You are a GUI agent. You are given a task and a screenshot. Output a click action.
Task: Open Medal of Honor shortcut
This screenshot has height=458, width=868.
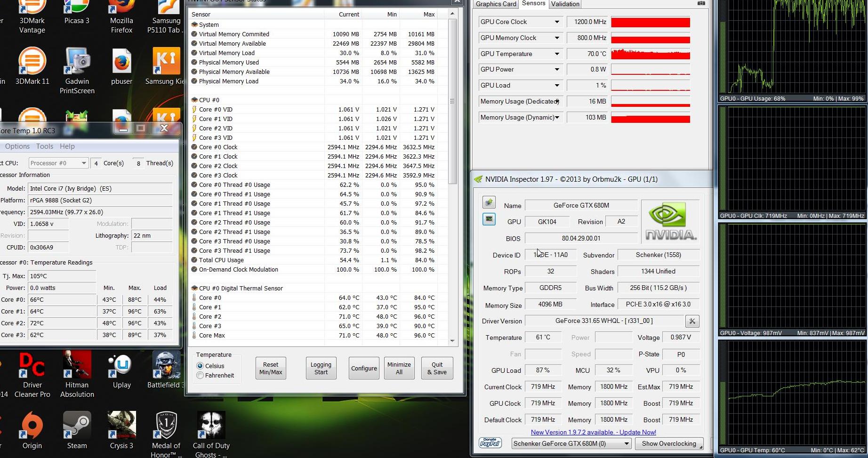coord(166,434)
